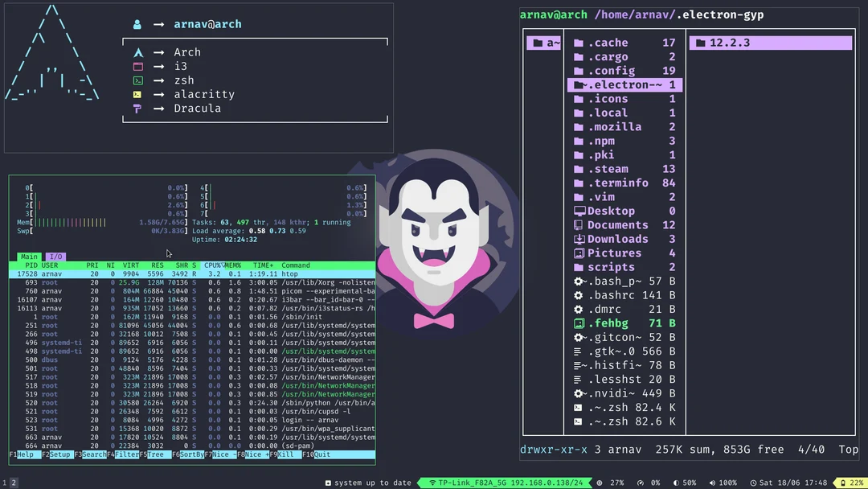This screenshot has width=868, height=489.
Task: Click the system up to date indicator icon
Action: coord(329,483)
